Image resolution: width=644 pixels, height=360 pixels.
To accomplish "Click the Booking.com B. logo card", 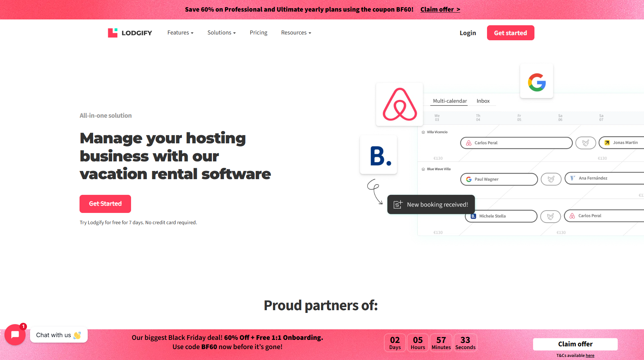I will pos(378,155).
